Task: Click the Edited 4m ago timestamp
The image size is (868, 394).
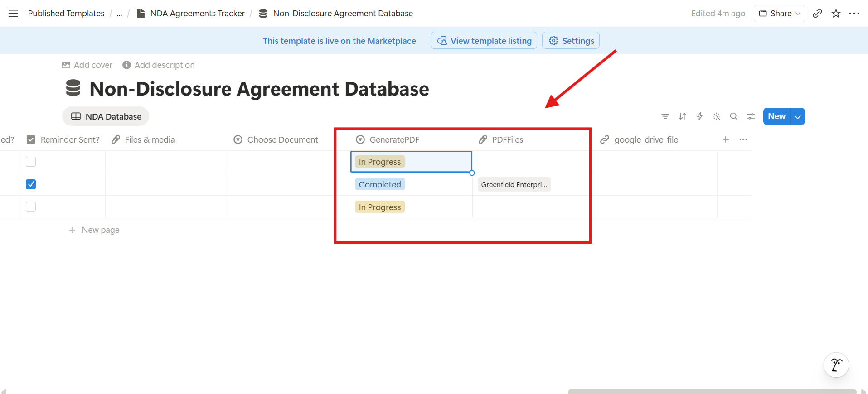Action: (x=718, y=14)
